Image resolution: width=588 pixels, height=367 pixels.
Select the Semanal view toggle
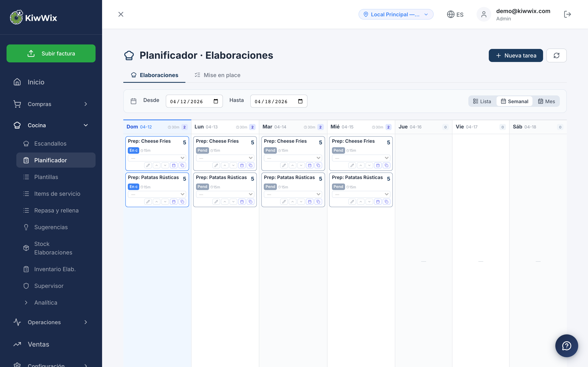(x=514, y=101)
